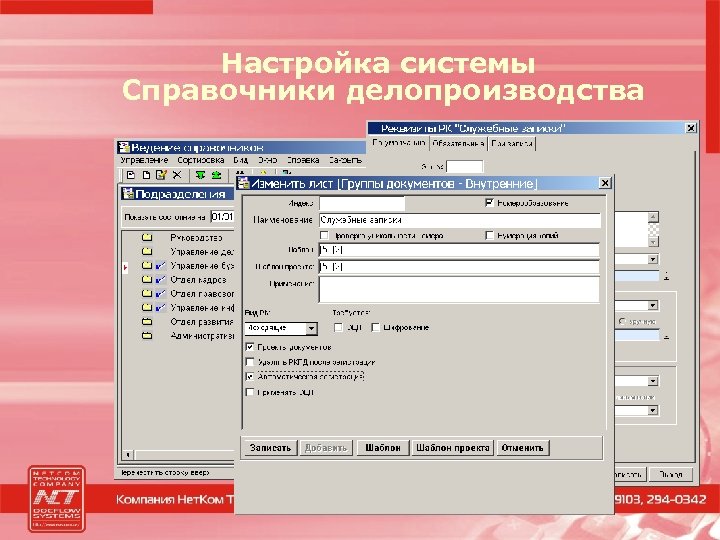Image resolution: width=720 pixels, height=540 pixels.
Task: Enable Удалять РКПД после регистрации checkbox
Action: click(250, 362)
